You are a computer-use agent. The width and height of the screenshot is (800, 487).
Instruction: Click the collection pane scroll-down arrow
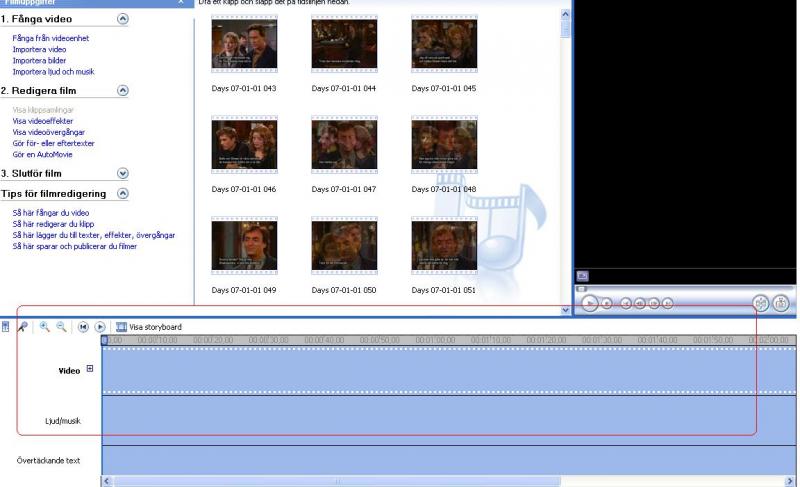[565, 310]
